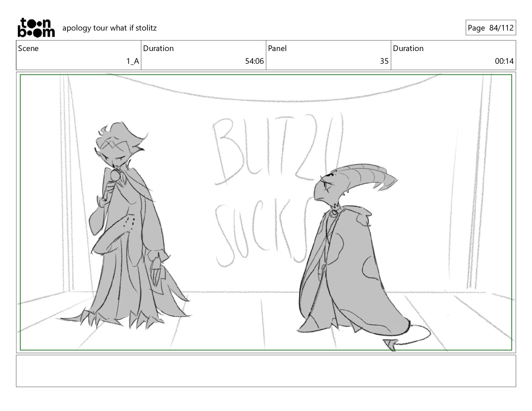Click the storyboard panel drawing

point(266,212)
